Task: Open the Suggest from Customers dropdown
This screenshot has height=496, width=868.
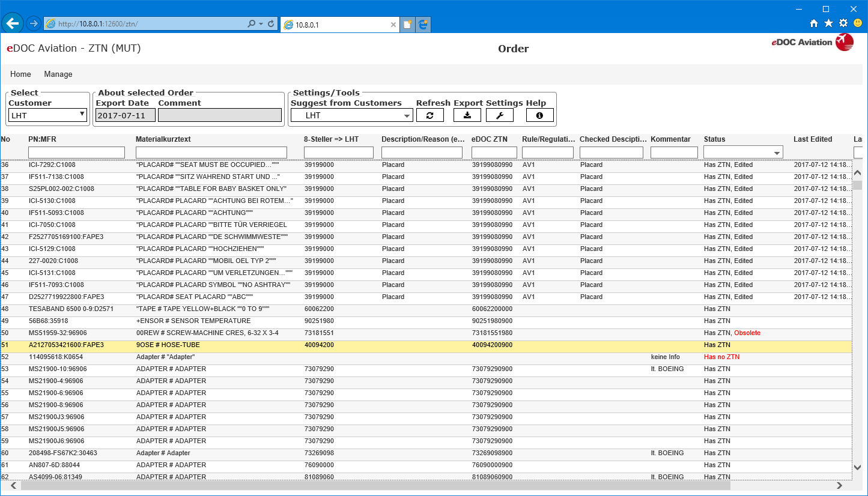Action: coord(351,115)
